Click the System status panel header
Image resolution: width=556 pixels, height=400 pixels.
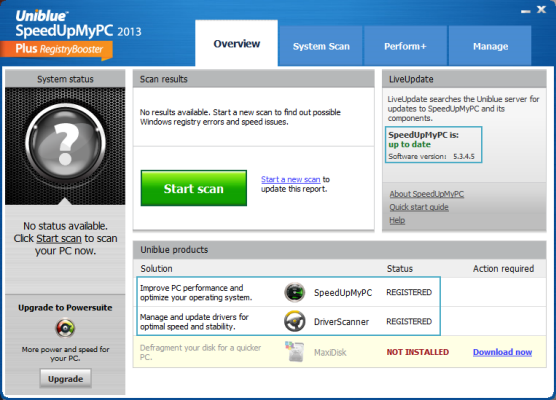click(65, 79)
